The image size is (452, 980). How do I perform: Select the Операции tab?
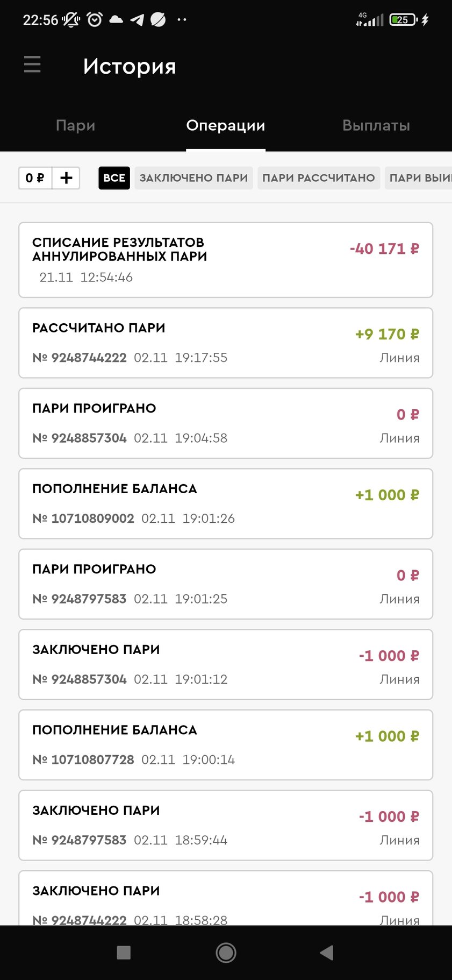[225, 126]
